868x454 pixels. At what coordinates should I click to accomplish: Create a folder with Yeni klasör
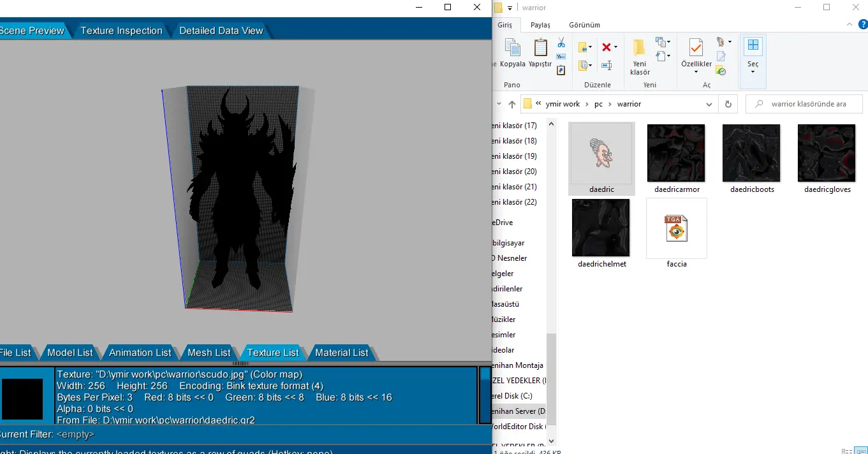pyautogui.click(x=640, y=56)
